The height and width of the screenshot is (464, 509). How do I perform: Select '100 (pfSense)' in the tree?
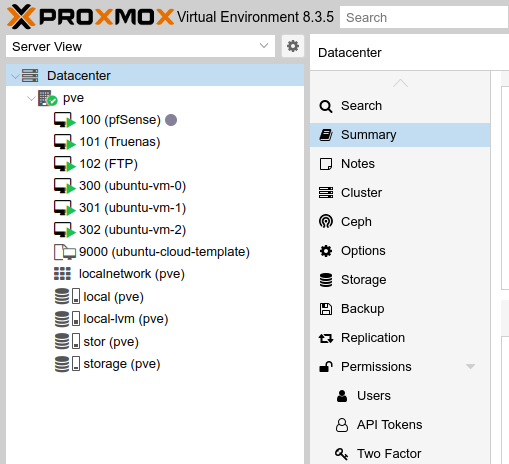click(x=120, y=120)
